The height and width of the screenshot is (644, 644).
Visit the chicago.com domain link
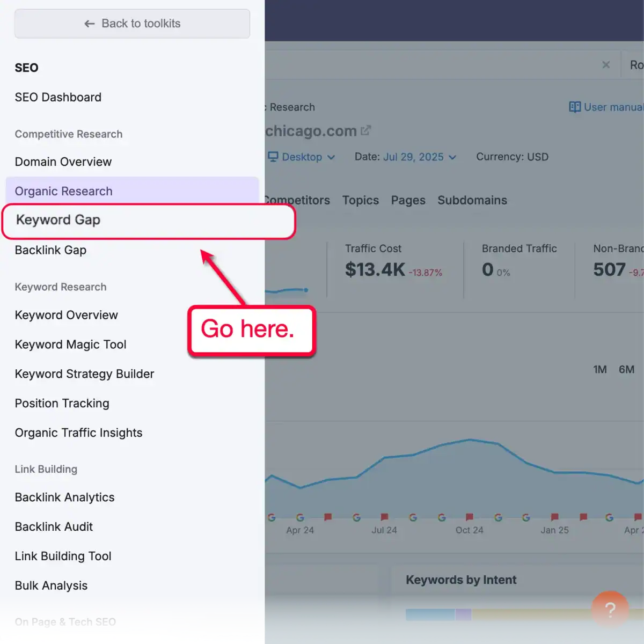coord(311,130)
